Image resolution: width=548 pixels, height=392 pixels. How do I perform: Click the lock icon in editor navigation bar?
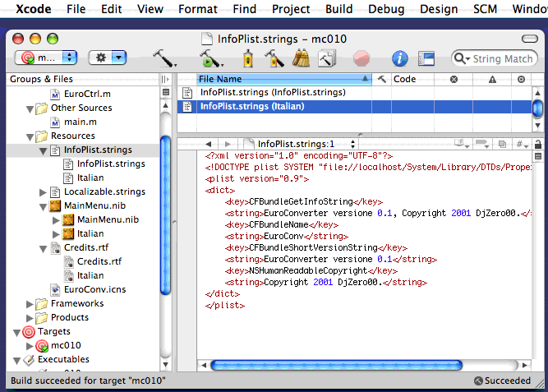coord(538,144)
